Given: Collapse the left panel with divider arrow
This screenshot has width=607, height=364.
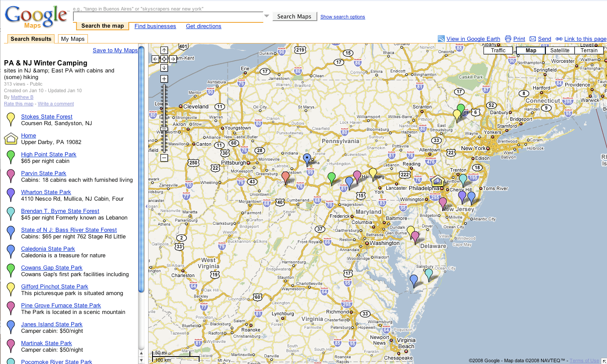Looking at the screenshot, I should [x=146, y=206].
